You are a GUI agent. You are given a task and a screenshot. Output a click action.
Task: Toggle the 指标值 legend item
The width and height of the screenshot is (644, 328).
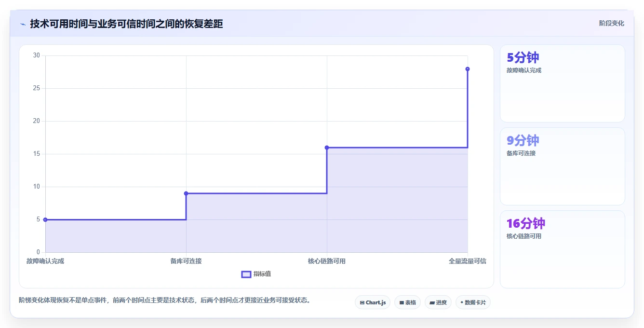(256, 274)
